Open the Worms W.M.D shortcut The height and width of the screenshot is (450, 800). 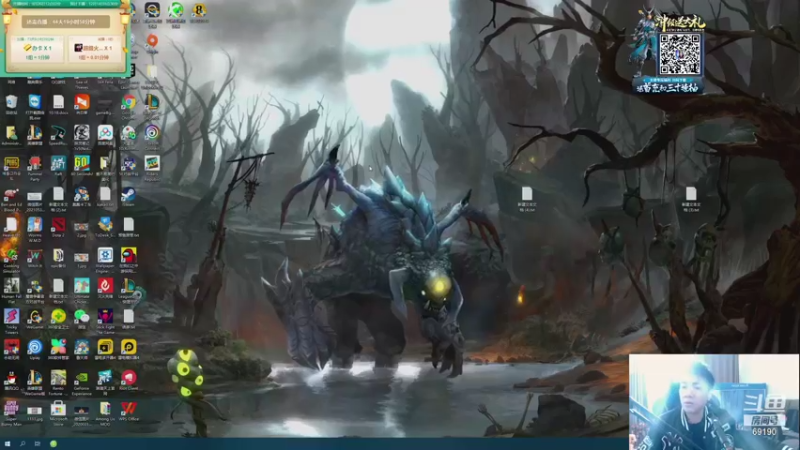[35, 224]
